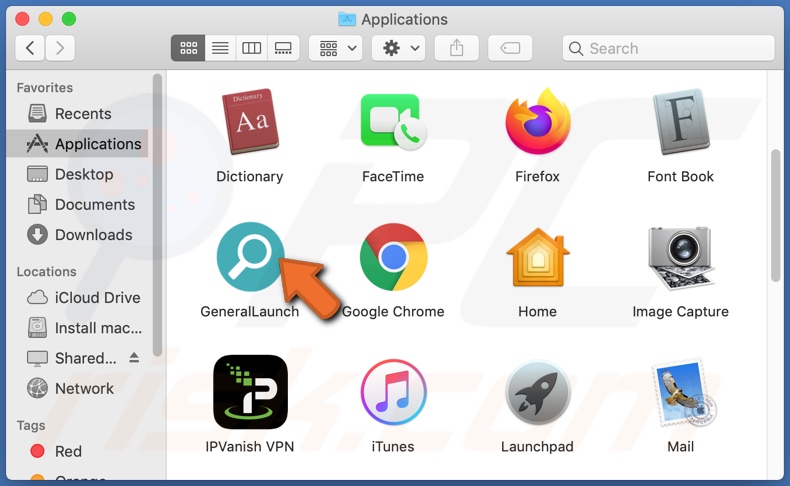Select the Image Capture app
This screenshot has width=790, height=486.
point(680,257)
